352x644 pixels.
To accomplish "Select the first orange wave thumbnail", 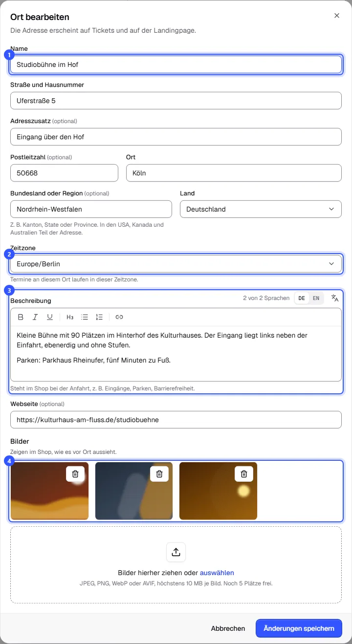I will tap(49, 491).
